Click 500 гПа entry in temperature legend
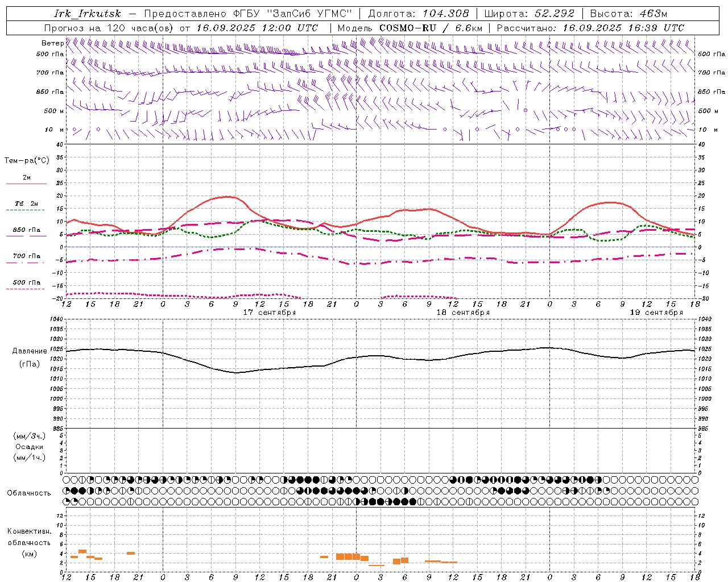The image size is (728, 582). pos(27,282)
